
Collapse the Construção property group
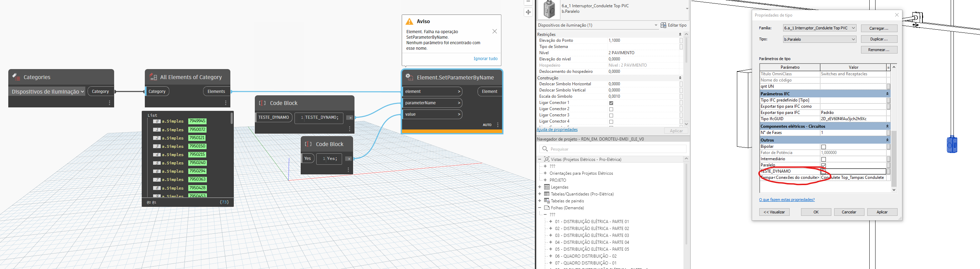[680, 78]
